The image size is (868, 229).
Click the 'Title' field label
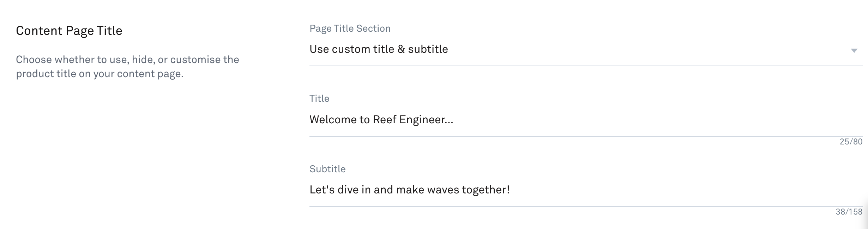coord(319,99)
